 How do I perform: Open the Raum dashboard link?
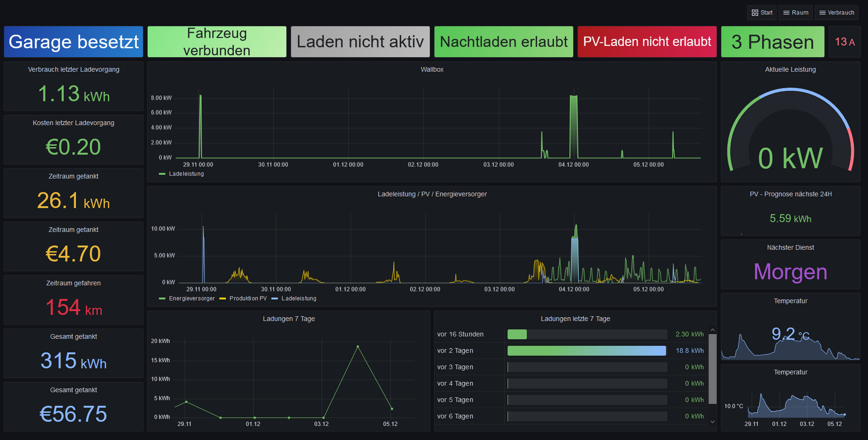pyautogui.click(x=796, y=13)
